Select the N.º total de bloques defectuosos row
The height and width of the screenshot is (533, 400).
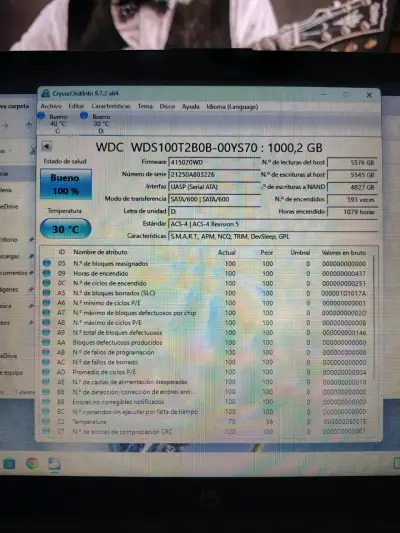pyautogui.click(x=205, y=332)
